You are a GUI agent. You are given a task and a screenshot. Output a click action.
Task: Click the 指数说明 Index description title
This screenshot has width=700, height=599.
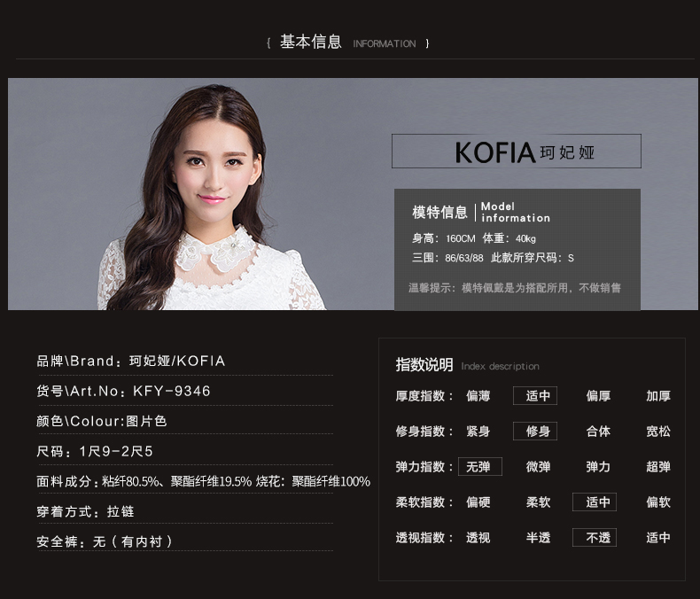click(x=468, y=365)
